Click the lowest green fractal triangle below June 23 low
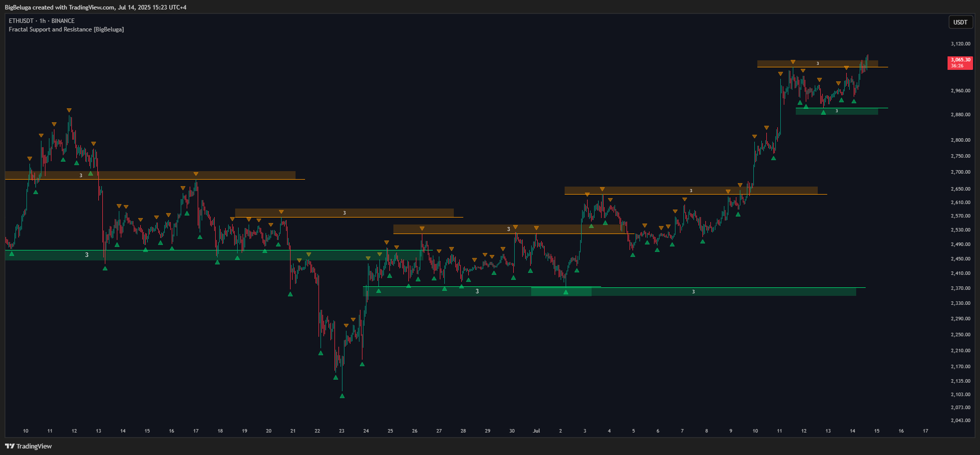 [x=342, y=396]
